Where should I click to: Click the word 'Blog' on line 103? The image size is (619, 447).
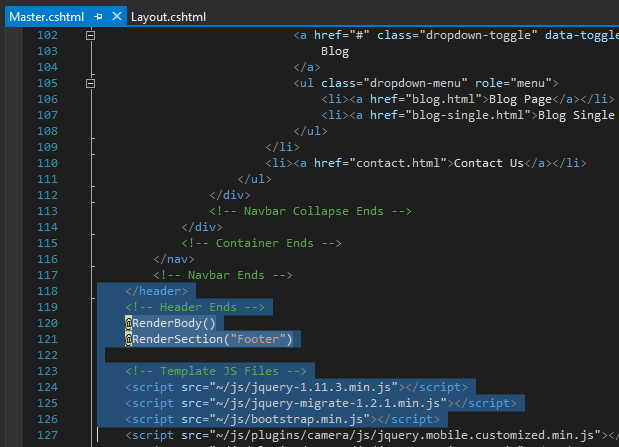[x=335, y=51]
